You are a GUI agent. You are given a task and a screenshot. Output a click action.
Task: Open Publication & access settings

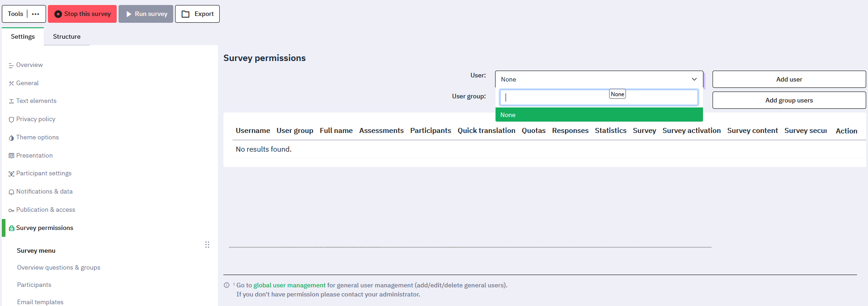point(46,210)
